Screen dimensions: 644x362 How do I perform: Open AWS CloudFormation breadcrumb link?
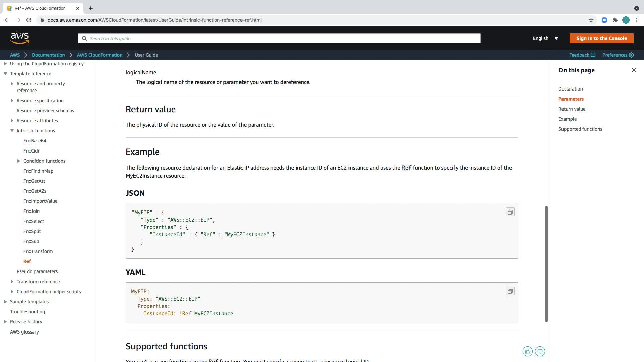click(x=100, y=55)
